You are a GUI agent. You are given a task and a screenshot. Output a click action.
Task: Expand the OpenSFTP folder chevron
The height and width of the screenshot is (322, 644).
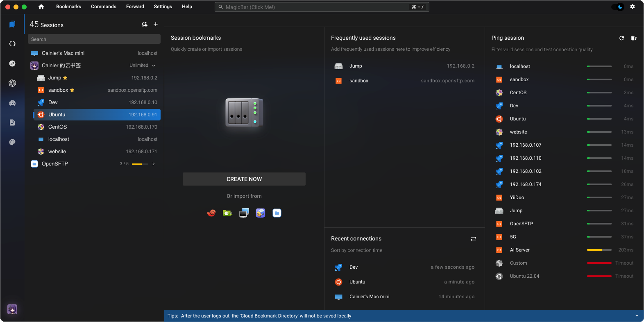pyautogui.click(x=154, y=164)
